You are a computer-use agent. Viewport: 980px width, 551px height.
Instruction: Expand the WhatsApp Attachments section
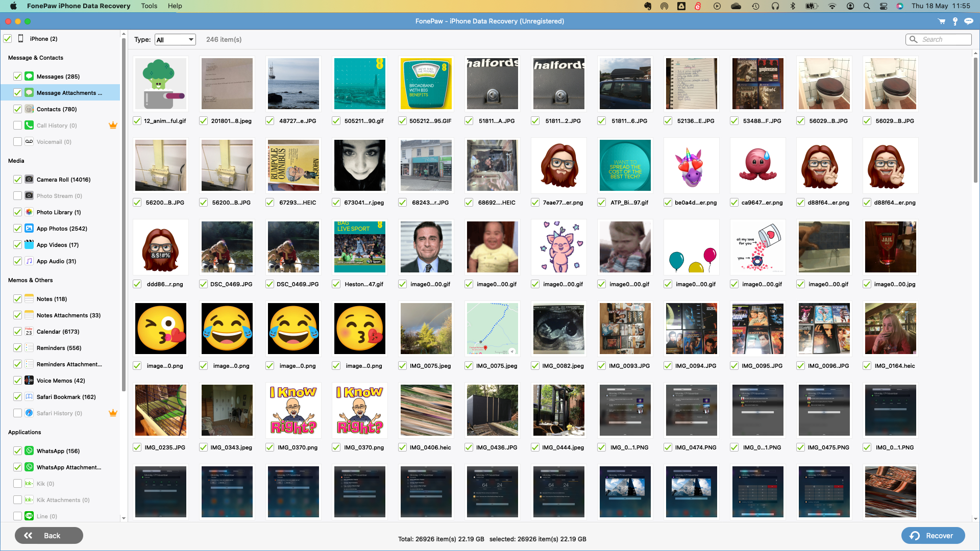pos(69,467)
